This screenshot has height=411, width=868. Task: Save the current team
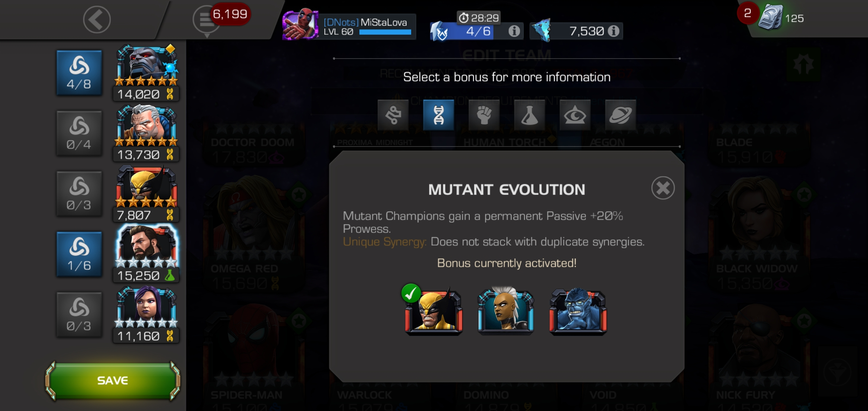click(x=113, y=380)
